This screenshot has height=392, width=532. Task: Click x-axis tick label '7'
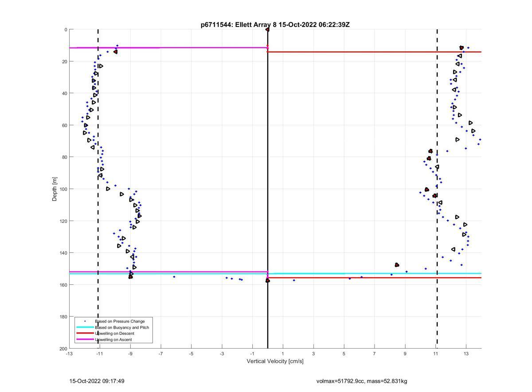tap(374, 354)
